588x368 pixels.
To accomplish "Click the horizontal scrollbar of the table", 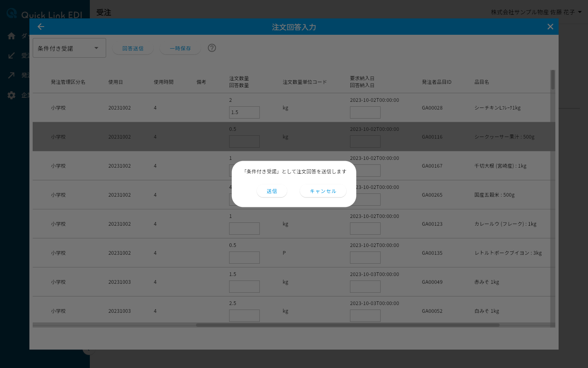I will pyautogui.click(x=347, y=325).
